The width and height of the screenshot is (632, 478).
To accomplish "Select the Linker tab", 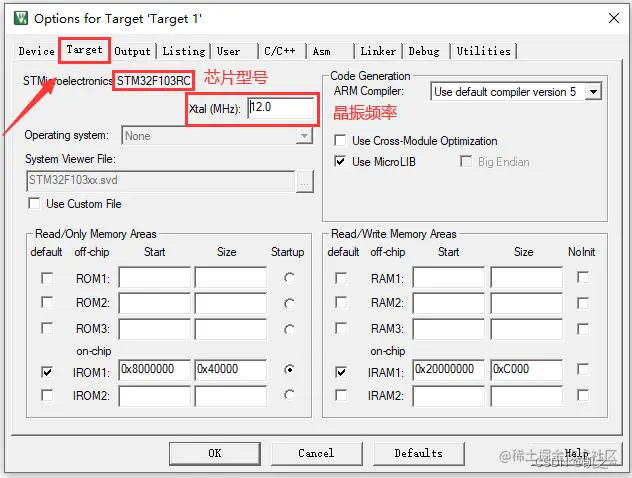I will [378, 52].
